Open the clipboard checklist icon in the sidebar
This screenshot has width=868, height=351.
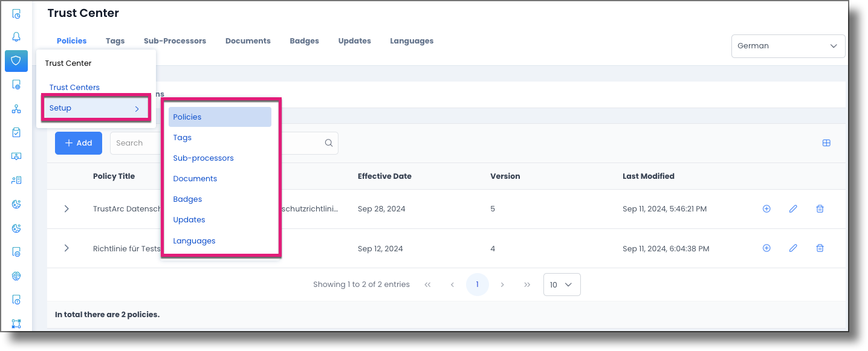click(x=16, y=132)
